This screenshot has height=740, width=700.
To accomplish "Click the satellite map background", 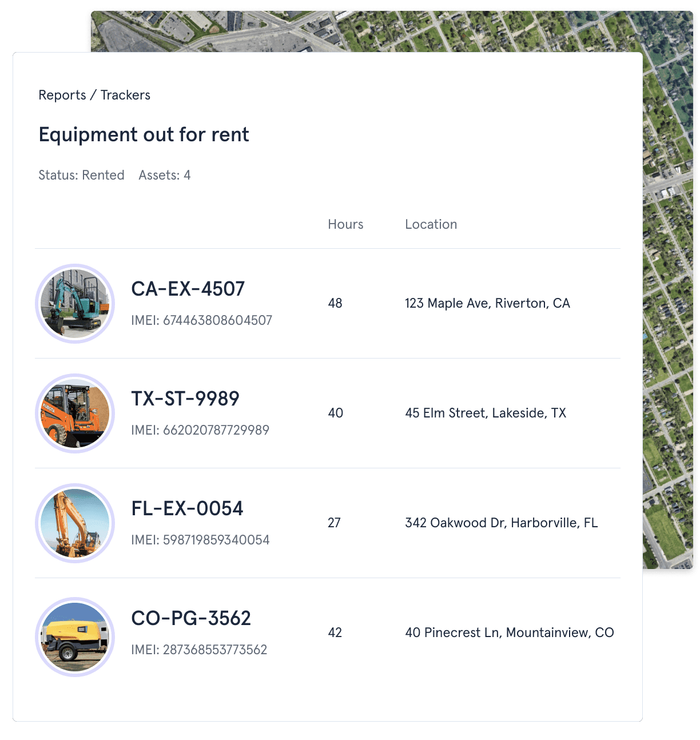I will (x=668, y=286).
